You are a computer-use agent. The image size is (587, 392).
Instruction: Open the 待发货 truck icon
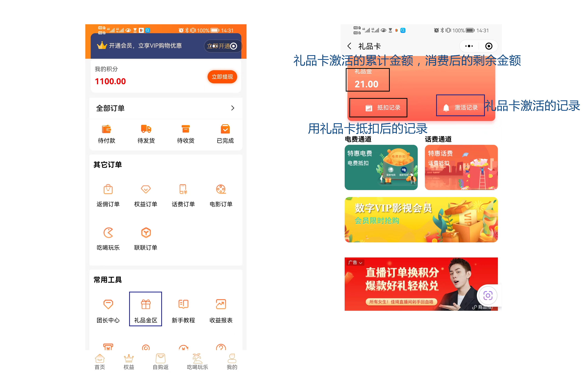click(x=146, y=129)
